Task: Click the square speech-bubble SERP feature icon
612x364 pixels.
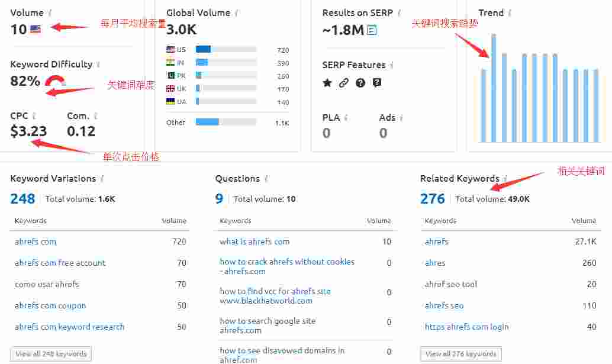Action: (377, 83)
